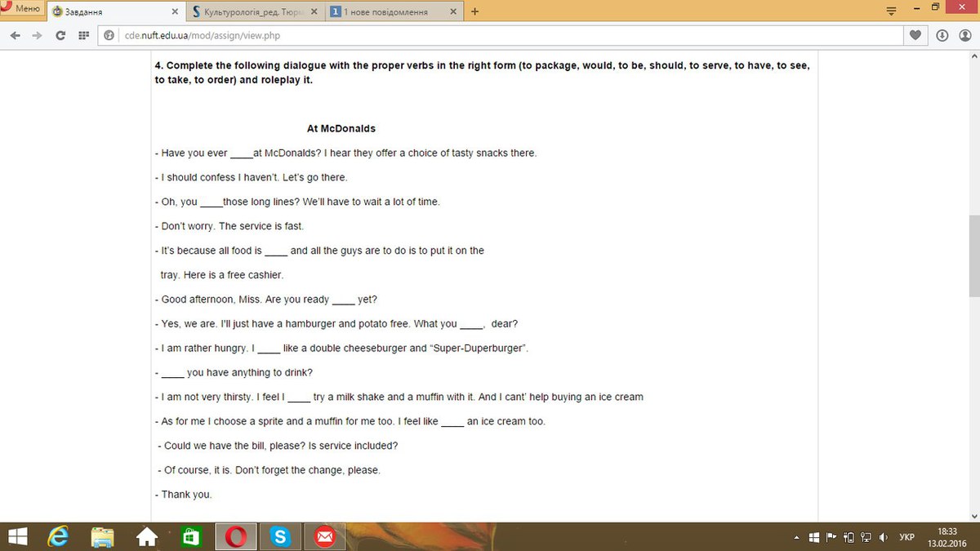This screenshot has height=551, width=980.
Task: Click line 'Could we have the bill, please?'
Action: (278, 447)
